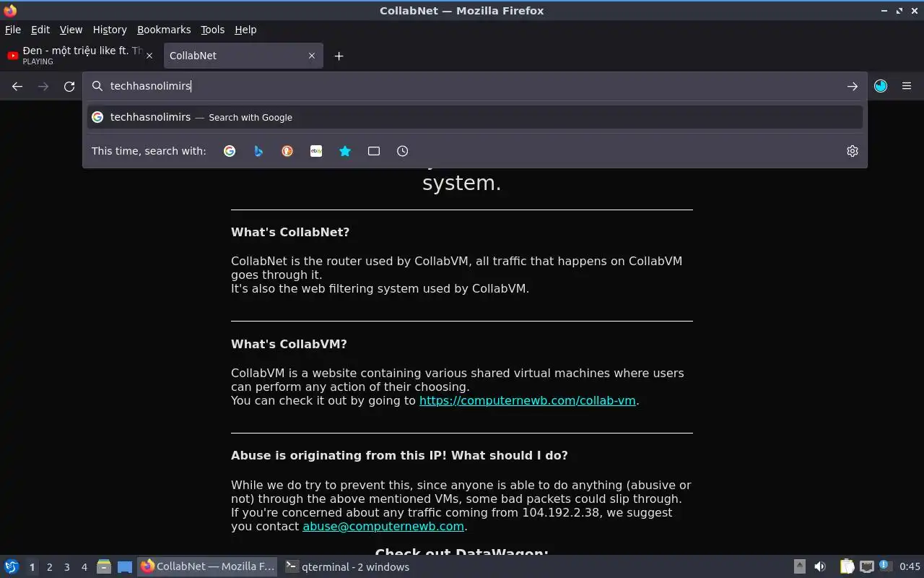Open the Tools menu
This screenshot has width=924, height=578.
click(x=212, y=30)
